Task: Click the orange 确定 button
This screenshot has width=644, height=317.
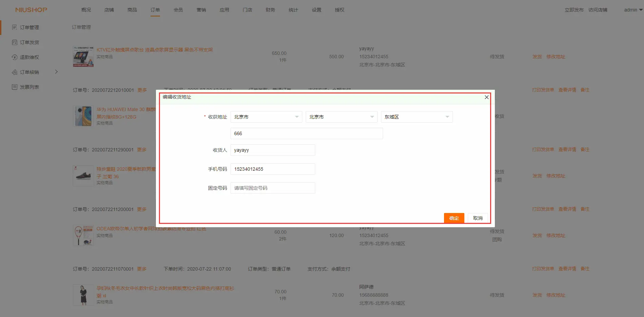Action: tap(454, 218)
